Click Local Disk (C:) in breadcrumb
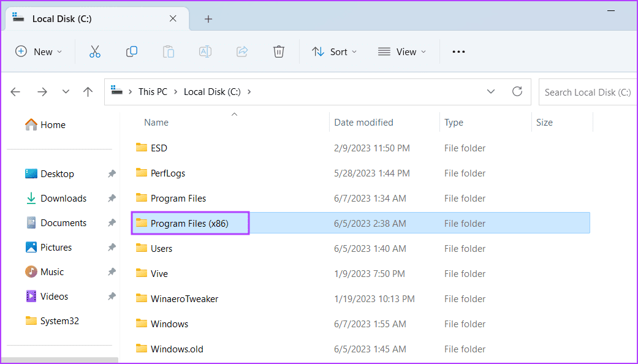The image size is (638, 364). [213, 92]
